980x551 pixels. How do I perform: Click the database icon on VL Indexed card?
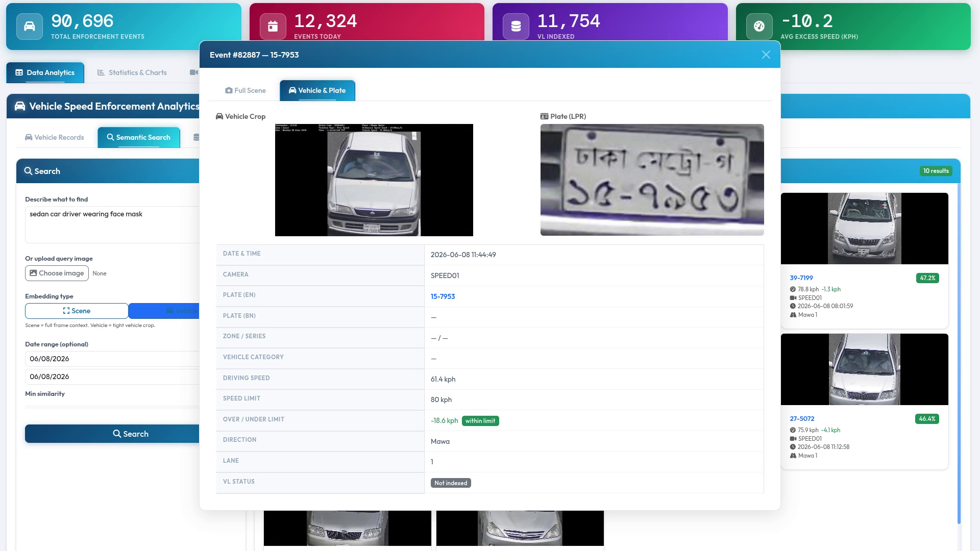pyautogui.click(x=516, y=27)
